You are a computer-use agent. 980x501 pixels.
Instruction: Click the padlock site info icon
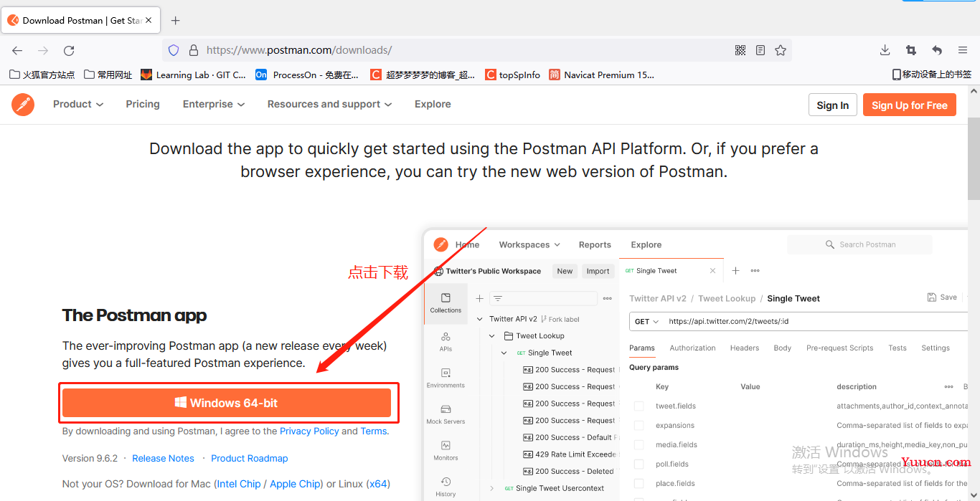(x=193, y=50)
